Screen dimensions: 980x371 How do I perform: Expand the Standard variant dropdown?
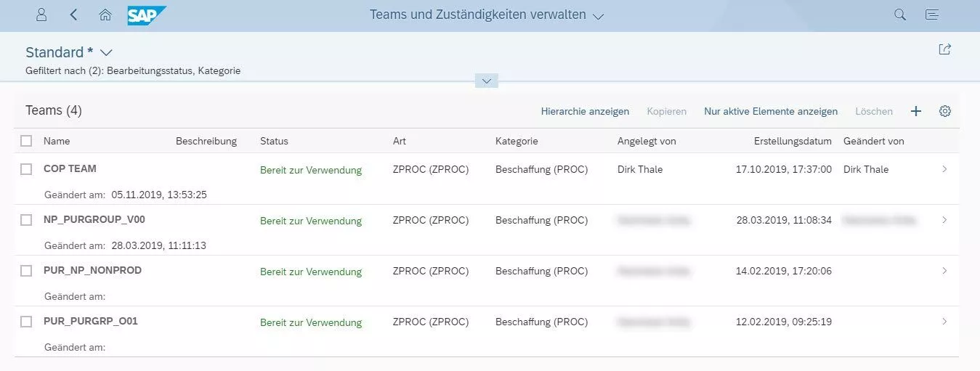pos(106,52)
